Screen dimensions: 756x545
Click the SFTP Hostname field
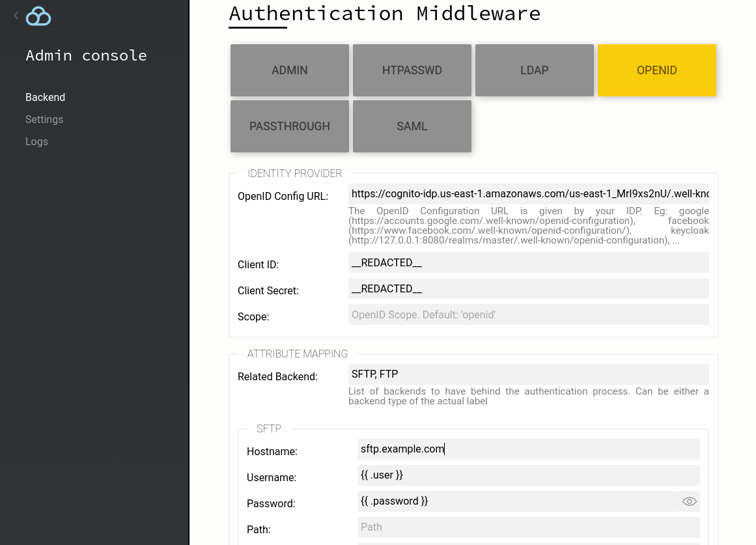529,449
